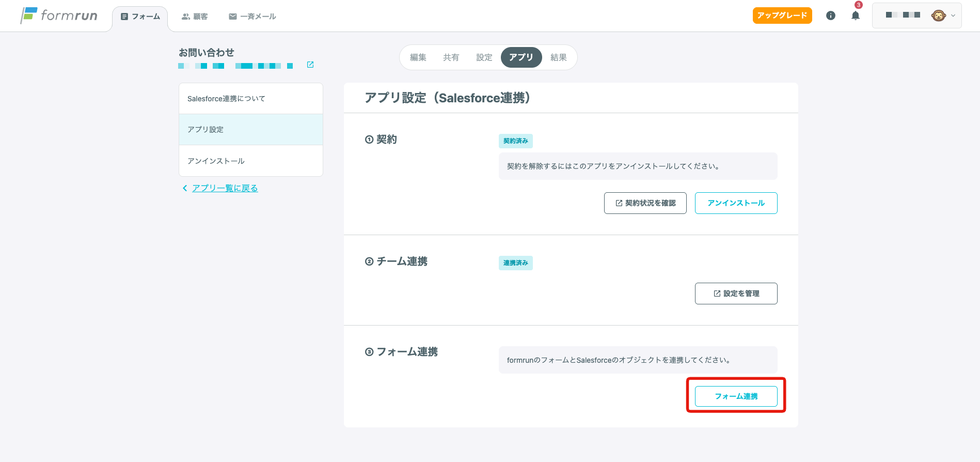This screenshot has height=462, width=980.
Task: Select the アプリ tab
Action: click(x=521, y=57)
